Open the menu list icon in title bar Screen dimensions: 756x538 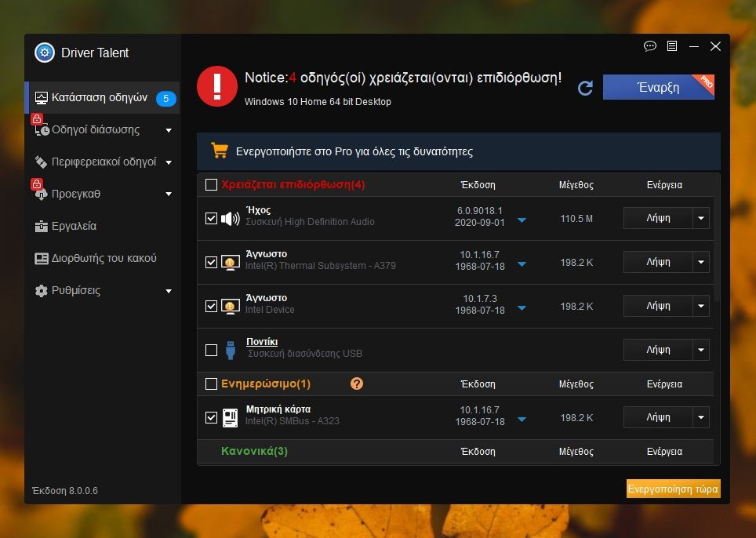(x=671, y=46)
